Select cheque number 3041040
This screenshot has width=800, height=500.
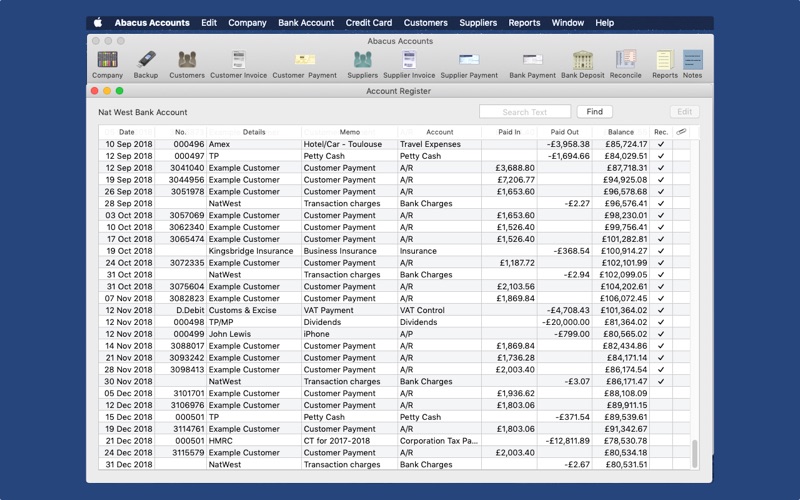click(x=187, y=168)
